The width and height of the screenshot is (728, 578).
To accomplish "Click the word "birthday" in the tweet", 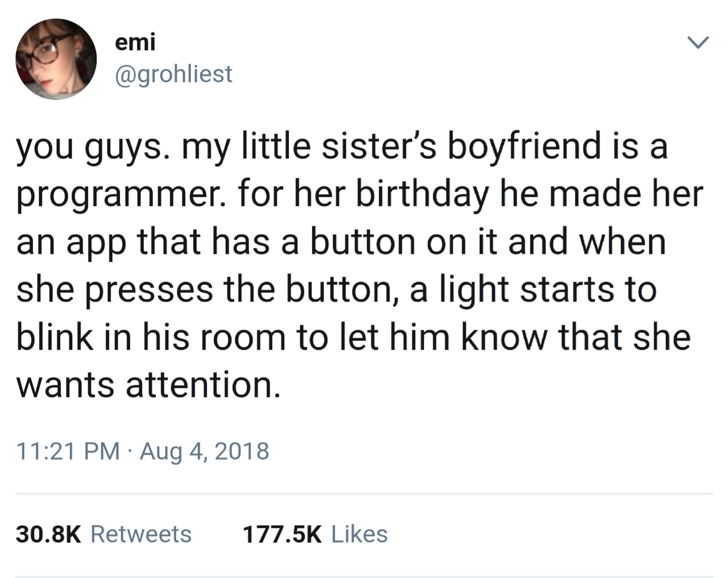I will click(x=422, y=194).
